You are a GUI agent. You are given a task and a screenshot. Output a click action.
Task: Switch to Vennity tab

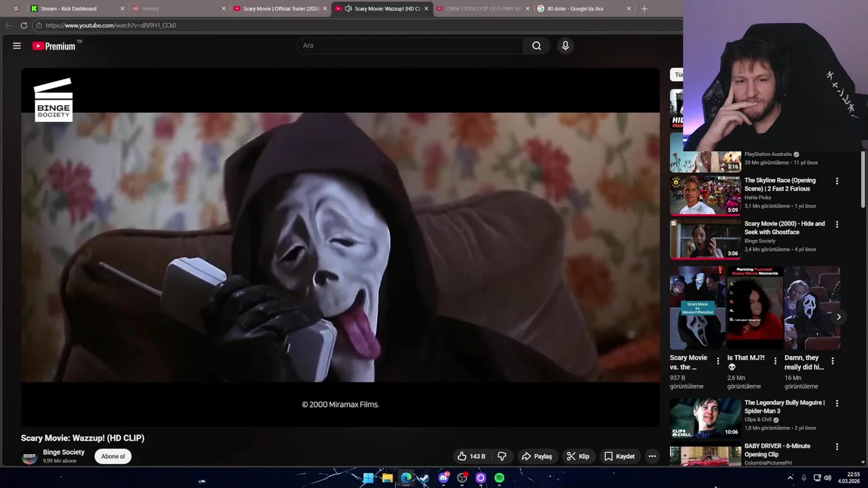(x=178, y=9)
